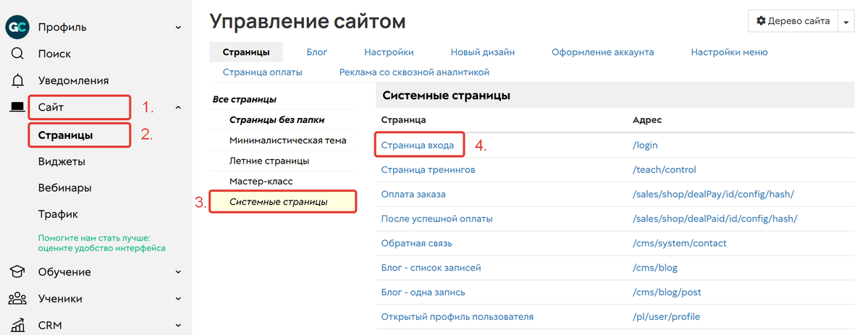Open Уведомления in the sidebar

[73, 81]
